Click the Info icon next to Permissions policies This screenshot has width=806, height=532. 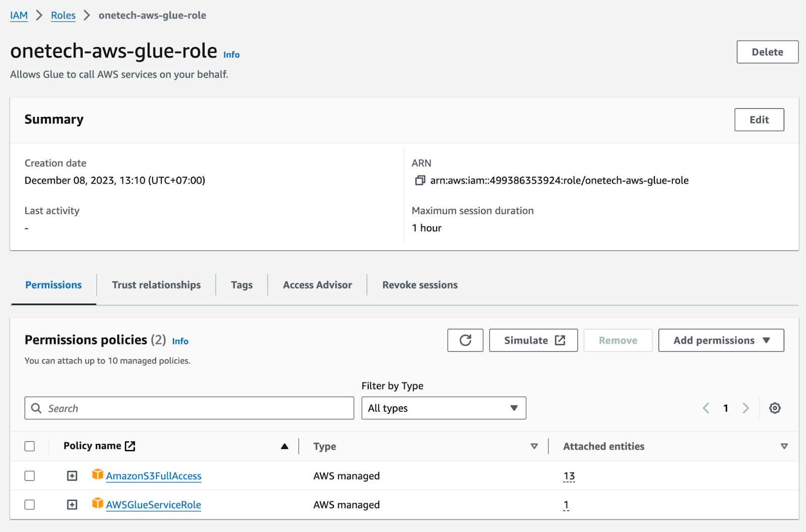tap(180, 341)
